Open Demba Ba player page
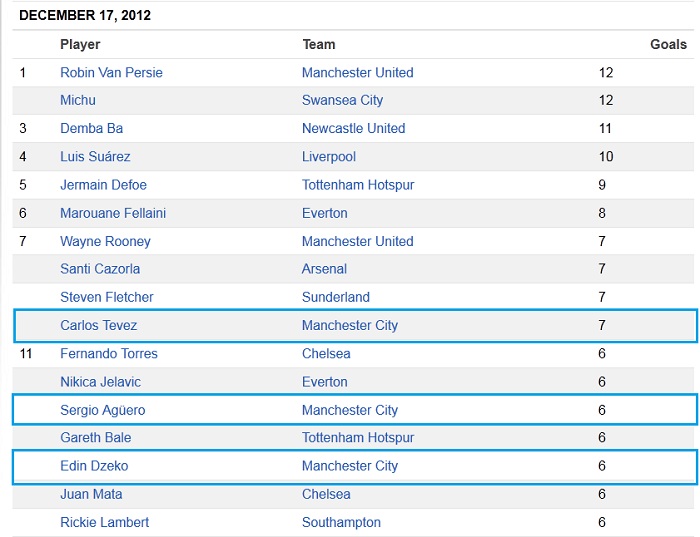Viewport: 700px width, 537px height. click(x=92, y=128)
